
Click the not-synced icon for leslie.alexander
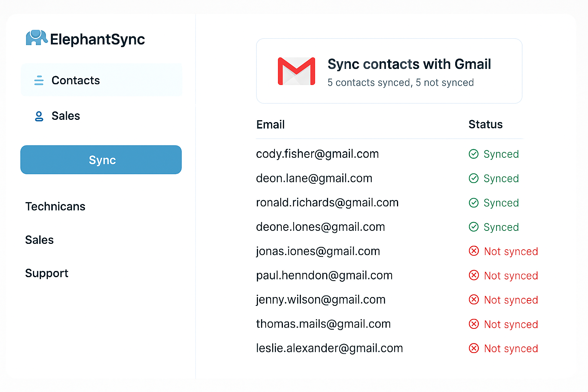(x=474, y=348)
